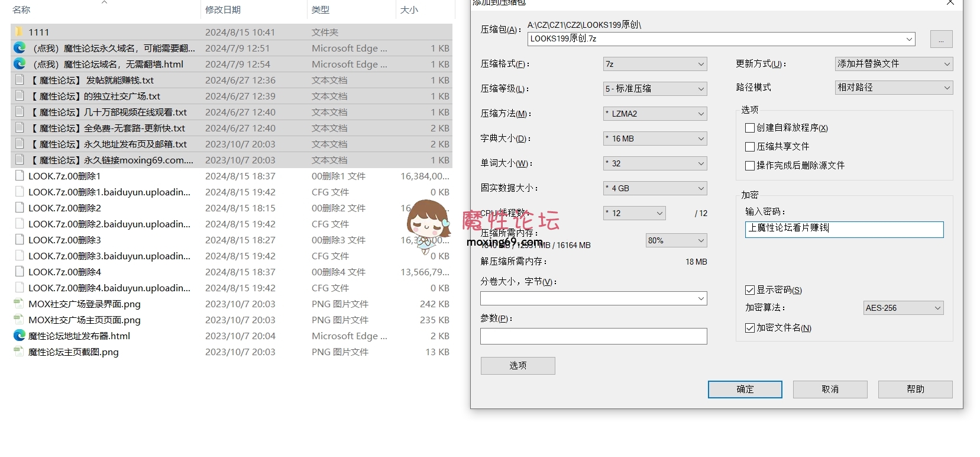Click PNG icon of MOX社交广场登录界面.png
The height and width of the screenshot is (457, 980).
19,304
